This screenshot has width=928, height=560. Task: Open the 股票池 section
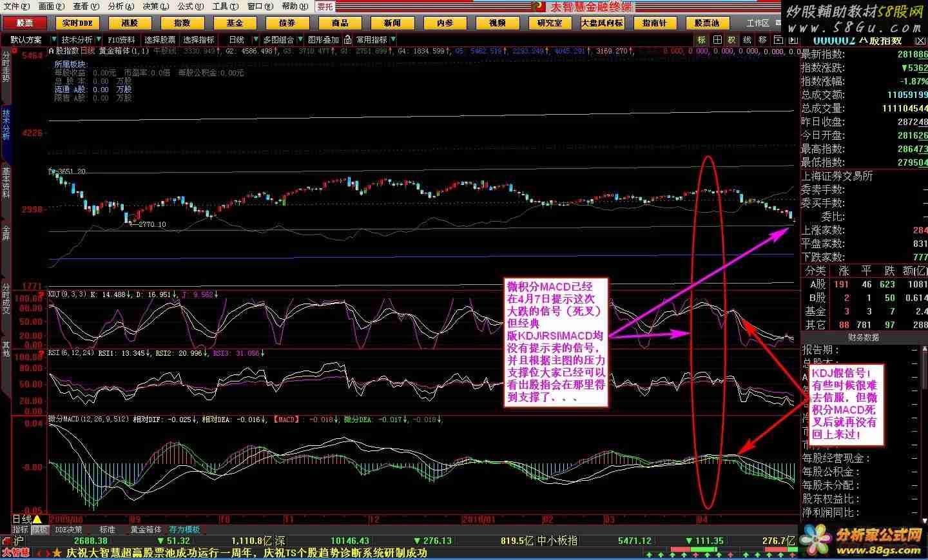[x=707, y=23]
